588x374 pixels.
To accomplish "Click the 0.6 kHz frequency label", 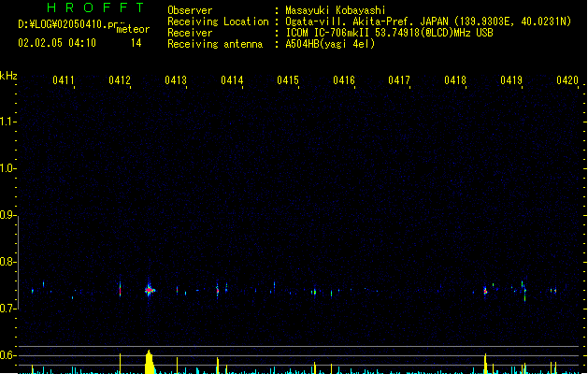I will [x=7, y=355].
